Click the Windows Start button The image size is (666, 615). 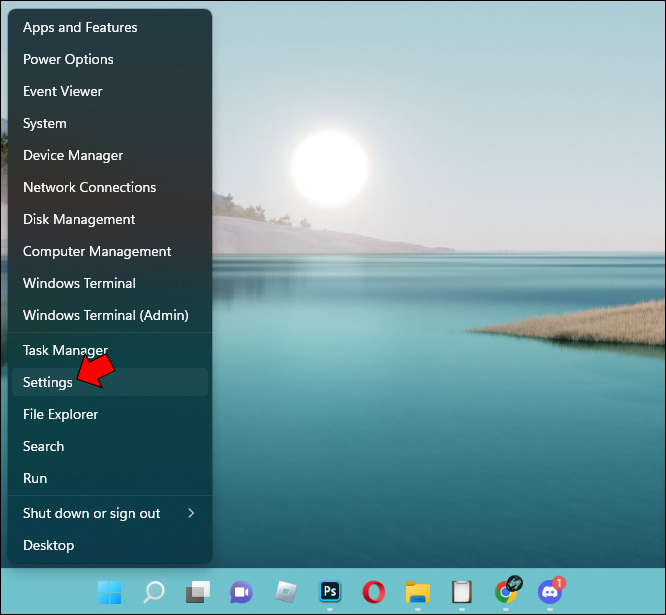coord(109,592)
